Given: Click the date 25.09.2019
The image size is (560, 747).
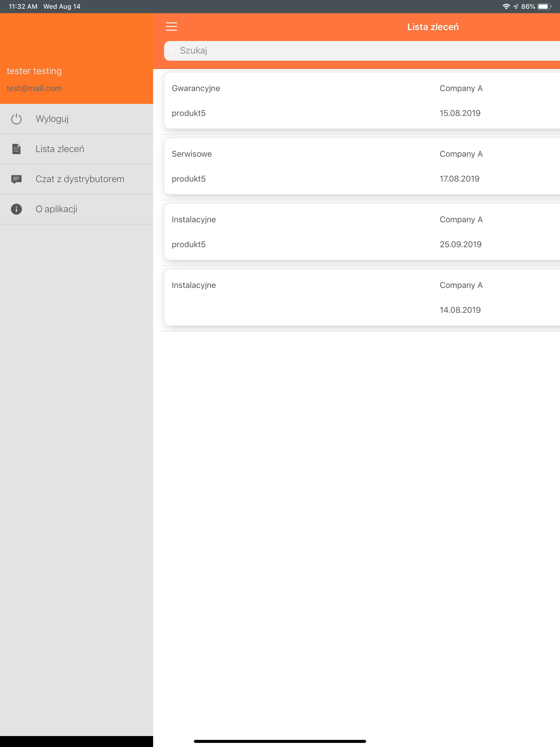Looking at the screenshot, I should (x=460, y=244).
